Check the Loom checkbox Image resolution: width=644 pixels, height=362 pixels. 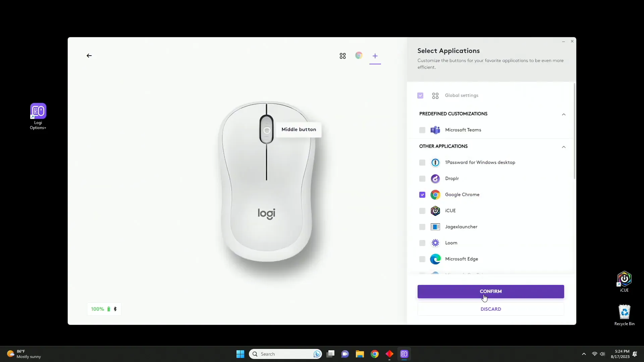pyautogui.click(x=422, y=243)
